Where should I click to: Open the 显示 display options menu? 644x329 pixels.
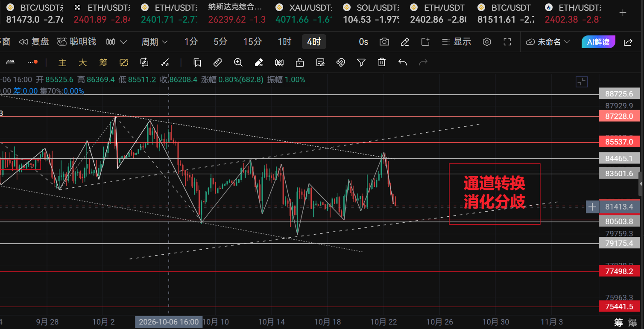point(457,42)
